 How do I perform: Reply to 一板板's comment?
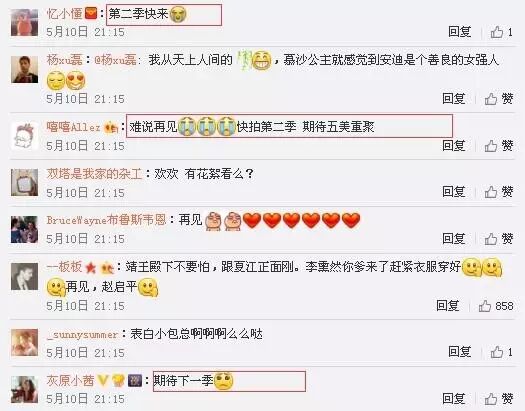point(448,306)
